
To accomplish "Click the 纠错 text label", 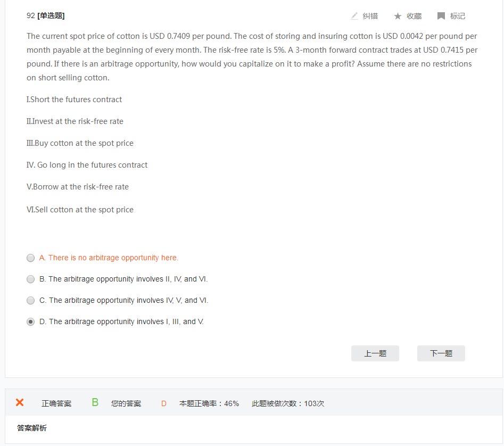I will click(x=370, y=16).
